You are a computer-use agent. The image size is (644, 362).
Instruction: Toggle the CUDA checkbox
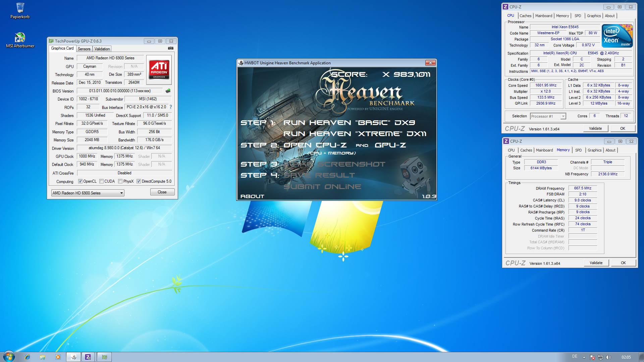(101, 181)
